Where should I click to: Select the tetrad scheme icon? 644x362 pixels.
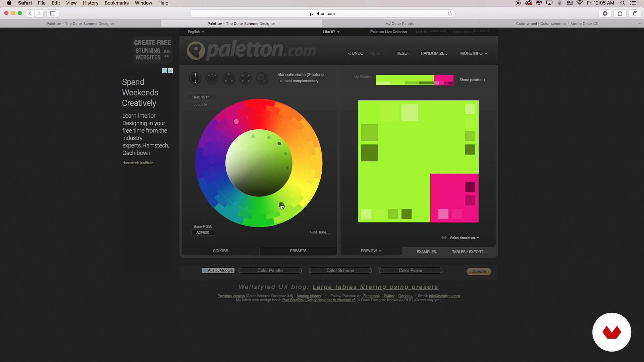click(x=246, y=78)
